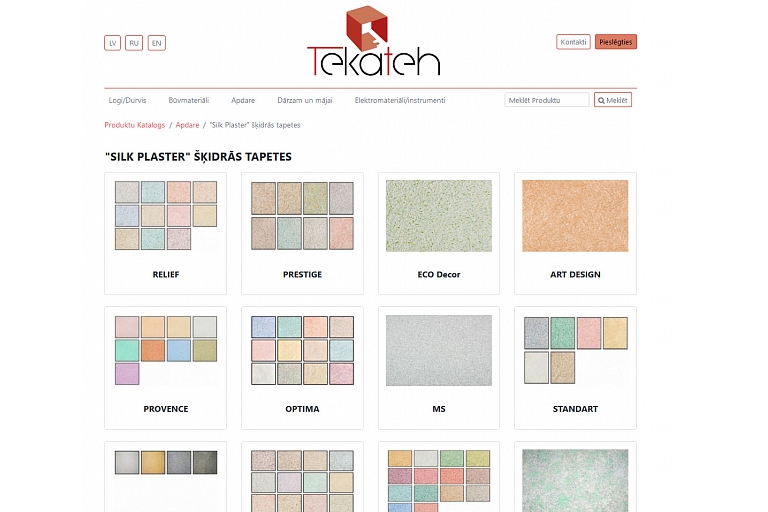Screen dimensions: 768x512
Task: Open the PRESTIGE swatch thumbnail
Action: (x=302, y=216)
